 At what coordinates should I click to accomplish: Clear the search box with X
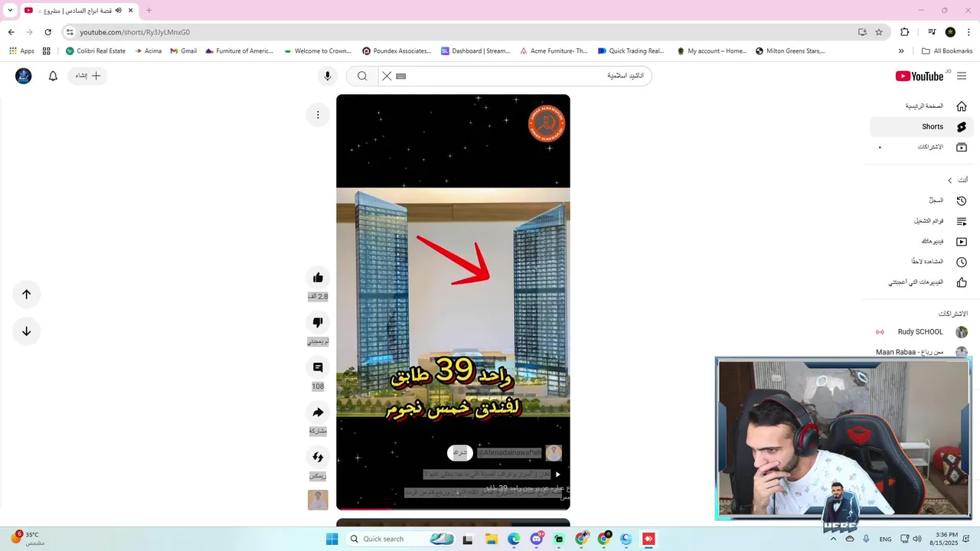click(387, 76)
